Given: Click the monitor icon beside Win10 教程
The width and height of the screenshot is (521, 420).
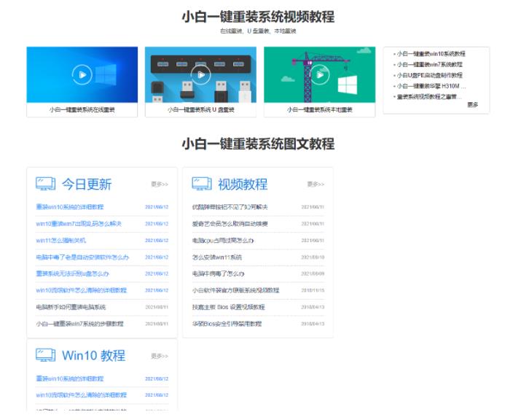Looking at the screenshot, I should 45,355.
